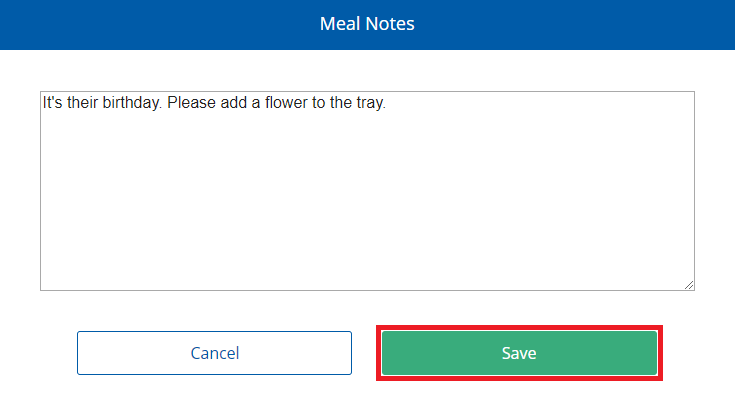Click the blue header bar right of title

click(x=580, y=24)
